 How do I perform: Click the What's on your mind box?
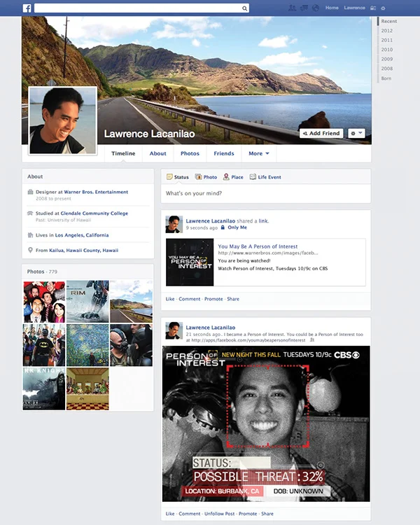coord(265,193)
